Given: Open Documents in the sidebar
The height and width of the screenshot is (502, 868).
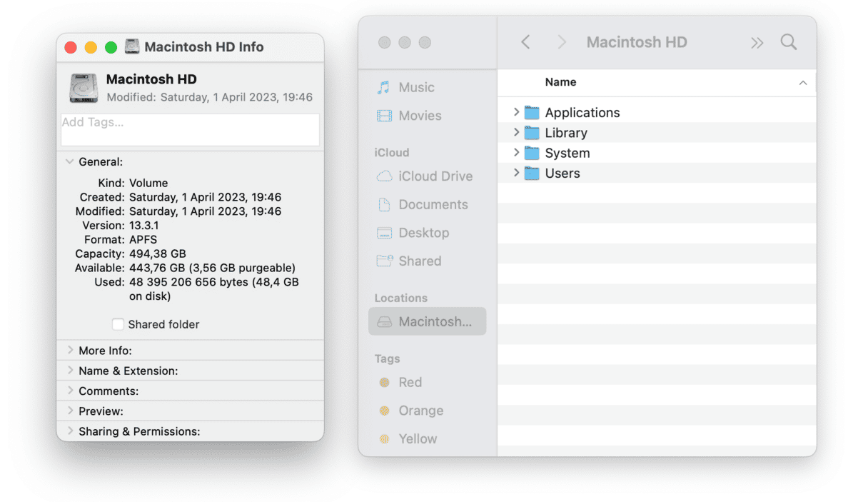Looking at the screenshot, I should click(433, 205).
